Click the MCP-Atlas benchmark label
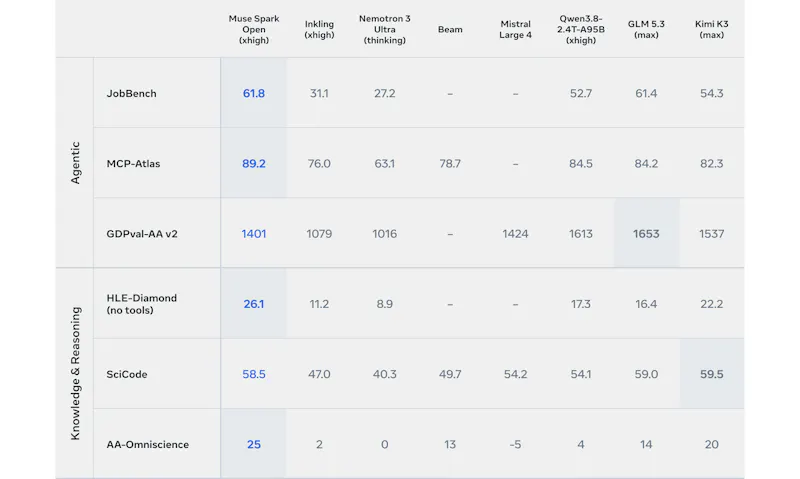Screen dimensions: 800x479 (133, 164)
